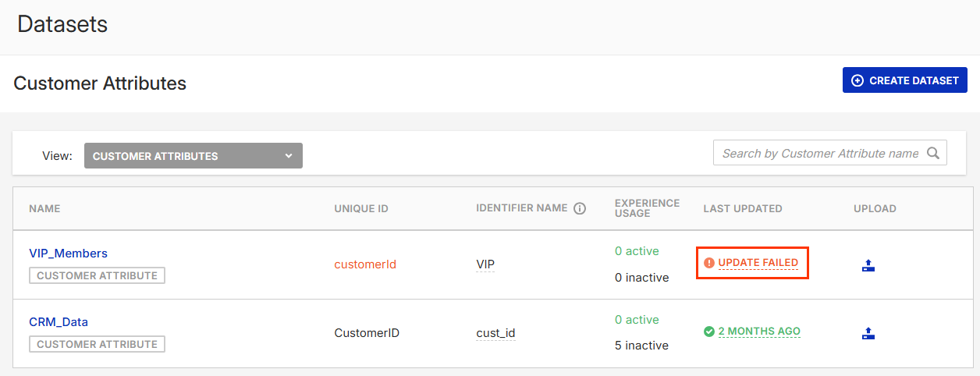This screenshot has height=376, width=980.
Task: Click the upload icon for CRM_Data
Action: pyautogui.click(x=868, y=333)
